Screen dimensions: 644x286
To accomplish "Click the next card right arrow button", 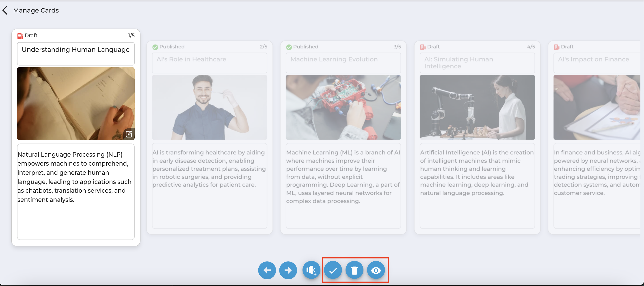I will coord(288,270).
